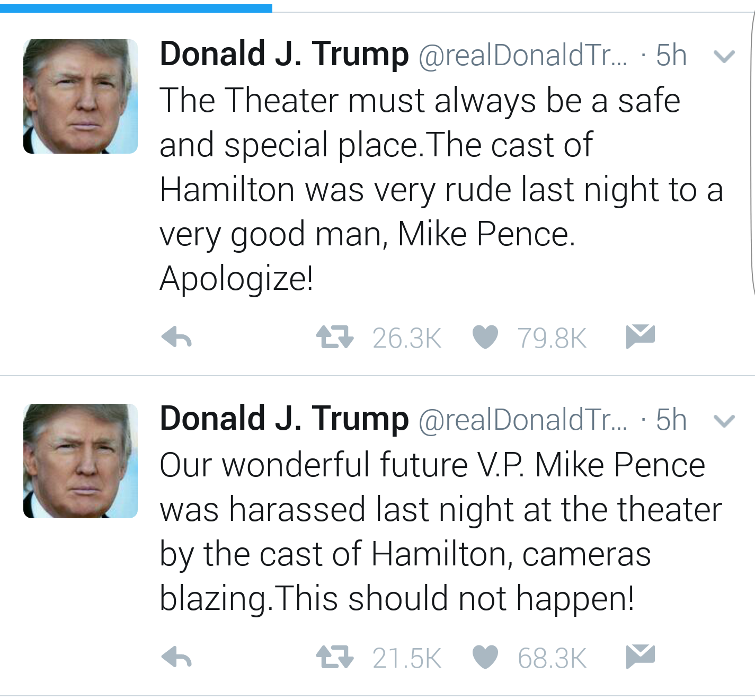Viewport: 755px width, 700px height.
Task: Open the 5h timestamp of the second tweet
Action: (x=671, y=420)
